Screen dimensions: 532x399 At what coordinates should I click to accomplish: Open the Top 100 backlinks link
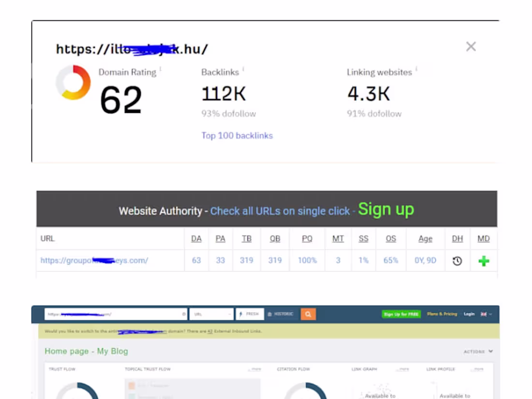click(x=237, y=135)
